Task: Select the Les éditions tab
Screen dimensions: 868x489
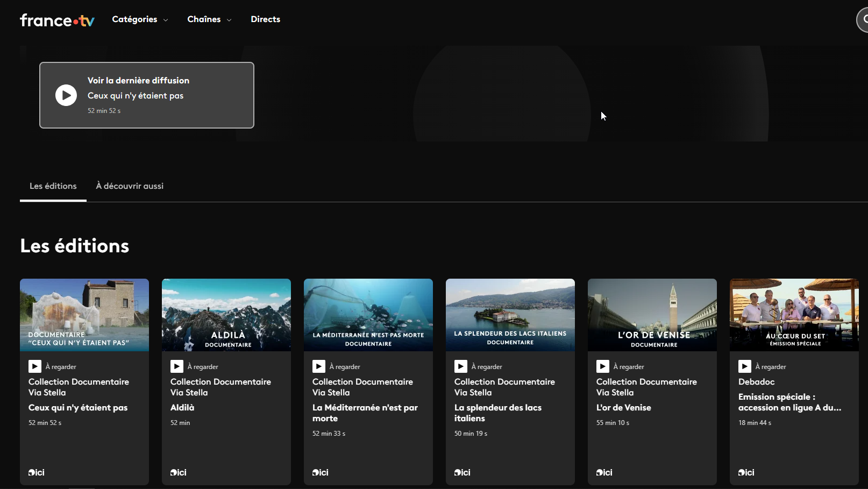Action: pos(53,186)
